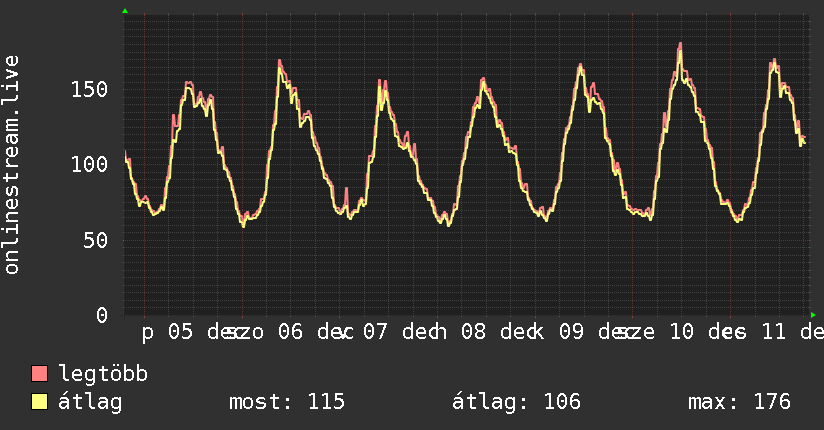Click the green arrow atop the y-axis

tap(125, 11)
